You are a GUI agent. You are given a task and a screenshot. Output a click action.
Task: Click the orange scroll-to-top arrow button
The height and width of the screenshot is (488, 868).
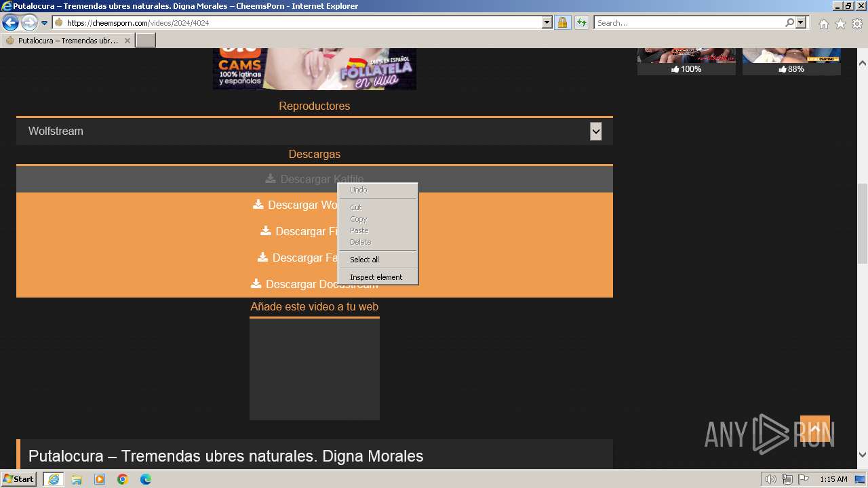(815, 429)
